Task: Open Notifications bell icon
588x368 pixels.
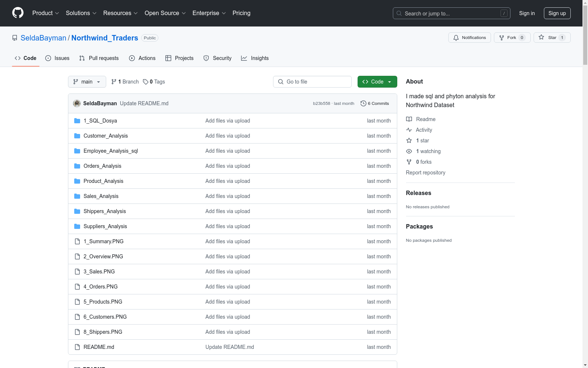Action: click(456, 38)
